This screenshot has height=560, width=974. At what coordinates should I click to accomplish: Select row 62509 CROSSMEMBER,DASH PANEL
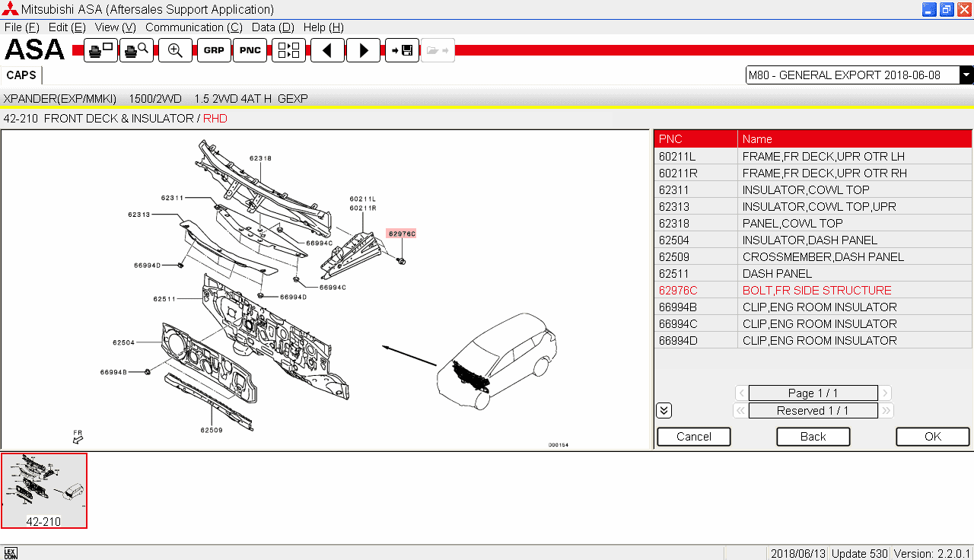coord(813,256)
